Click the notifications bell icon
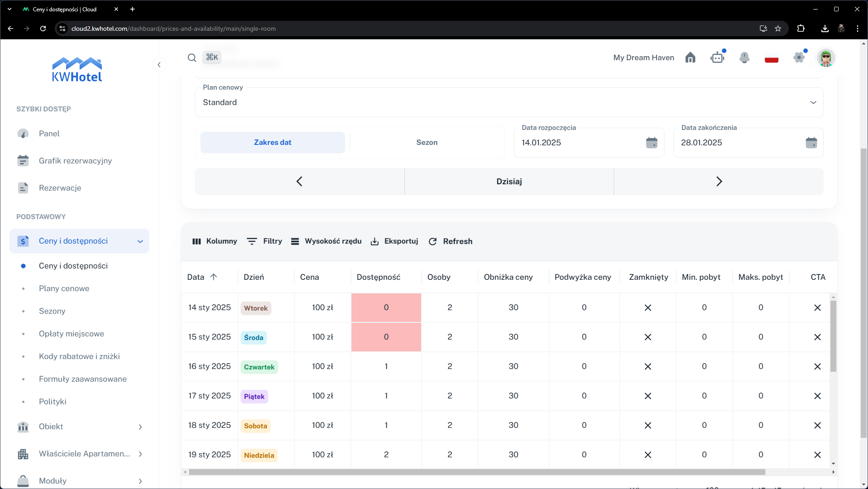 tap(744, 58)
